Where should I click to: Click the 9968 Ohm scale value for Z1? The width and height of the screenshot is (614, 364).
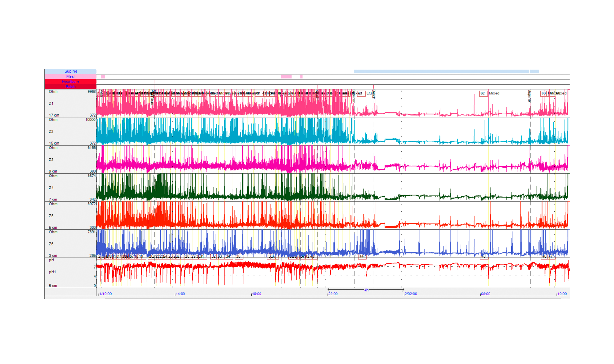coord(91,92)
